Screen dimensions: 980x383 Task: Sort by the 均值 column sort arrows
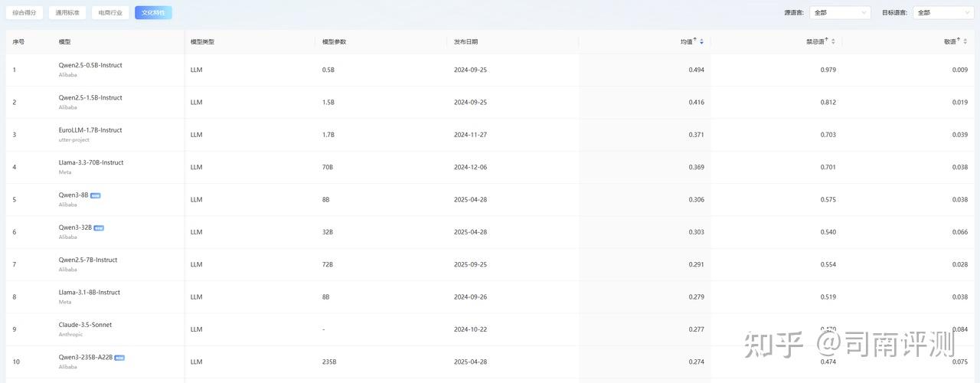pyautogui.click(x=701, y=41)
